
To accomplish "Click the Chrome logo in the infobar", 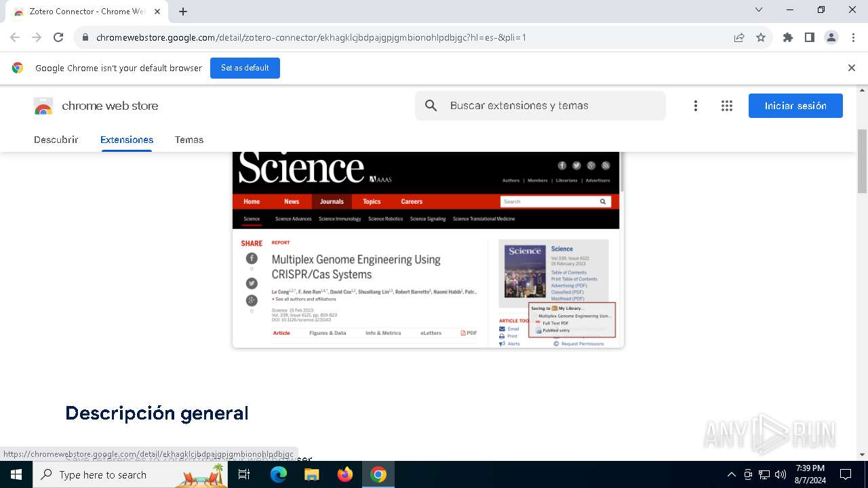I will pyautogui.click(x=18, y=68).
